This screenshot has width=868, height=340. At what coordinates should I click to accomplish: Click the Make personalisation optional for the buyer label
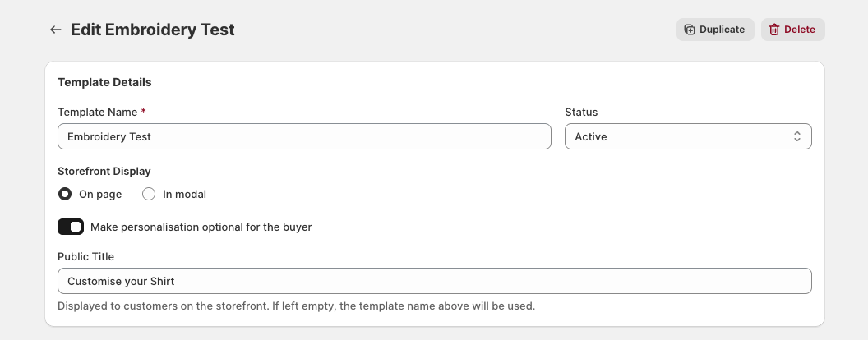(201, 227)
